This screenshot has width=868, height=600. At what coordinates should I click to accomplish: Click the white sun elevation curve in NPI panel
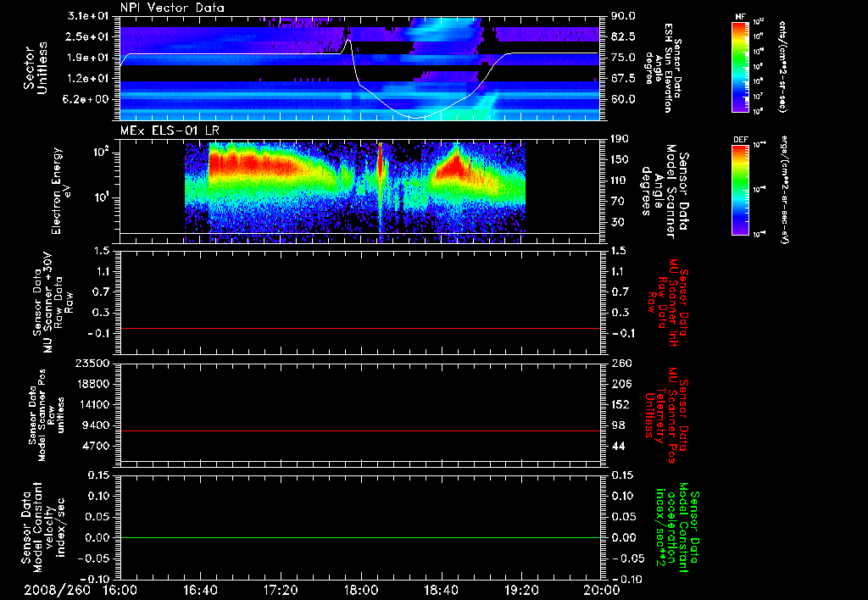(361, 85)
